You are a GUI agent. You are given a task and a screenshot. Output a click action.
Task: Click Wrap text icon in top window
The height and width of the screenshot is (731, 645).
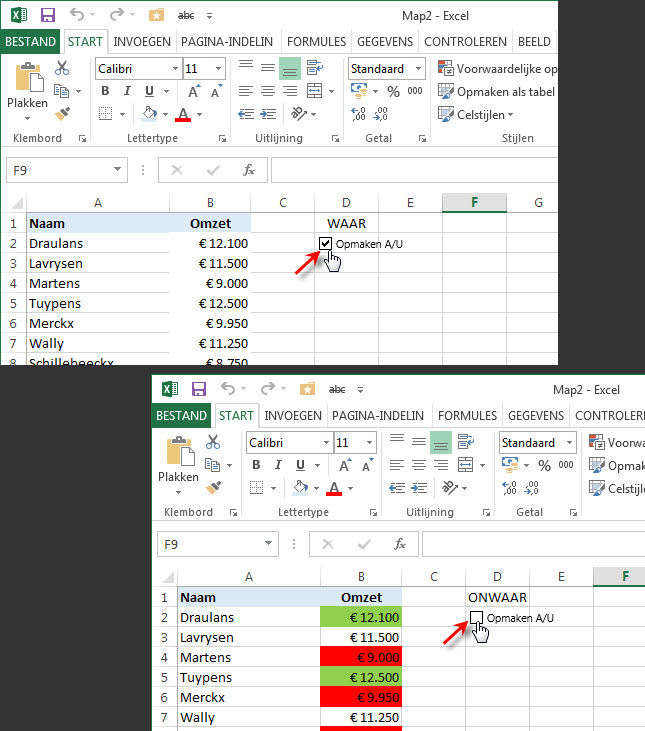coord(315,68)
